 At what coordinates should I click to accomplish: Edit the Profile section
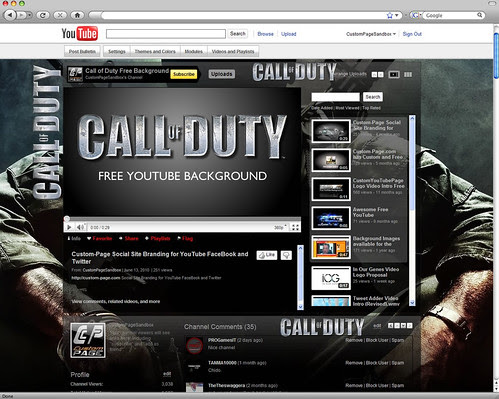click(x=167, y=374)
